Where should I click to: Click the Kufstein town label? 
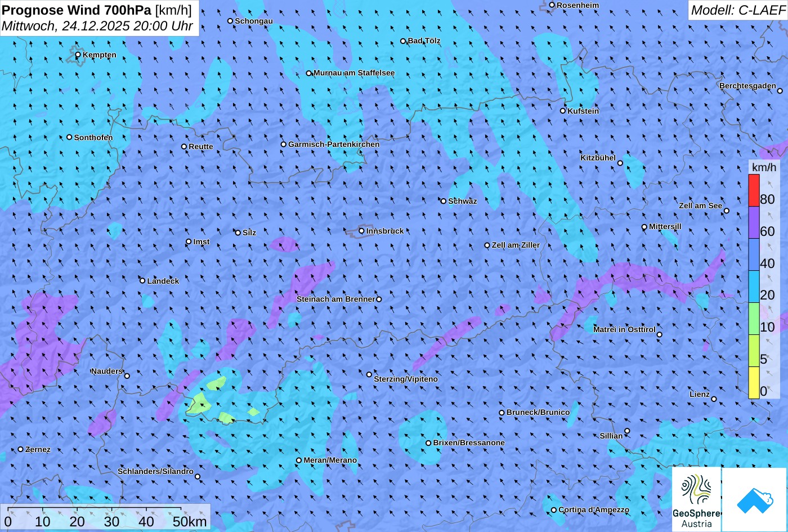[583, 111]
